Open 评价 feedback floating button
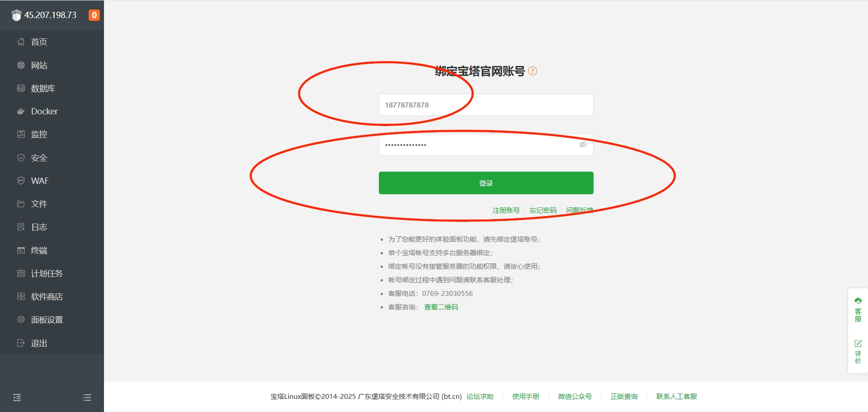Viewport: 868px width, 412px height. (x=858, y=351)
